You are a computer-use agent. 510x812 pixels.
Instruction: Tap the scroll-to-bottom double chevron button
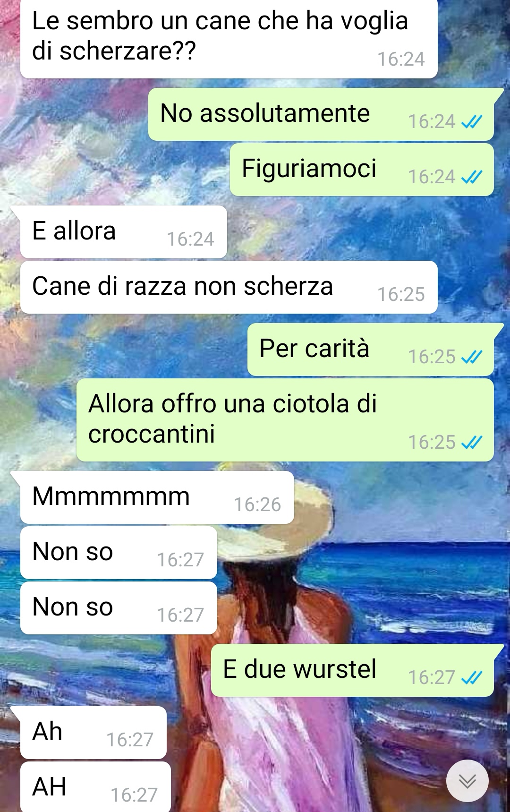pos(467,781)
